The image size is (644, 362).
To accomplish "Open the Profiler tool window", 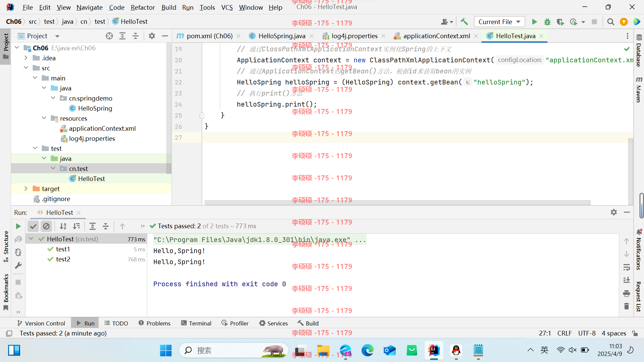I will click(235, 323).
